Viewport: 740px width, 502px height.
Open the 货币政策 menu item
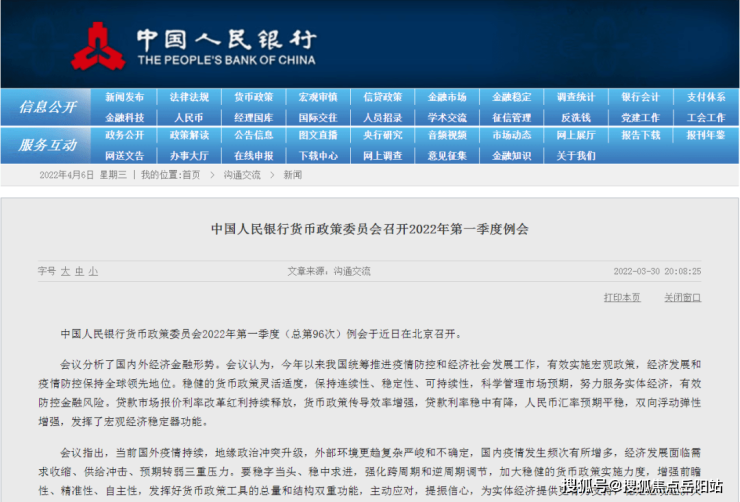[253, 97]
